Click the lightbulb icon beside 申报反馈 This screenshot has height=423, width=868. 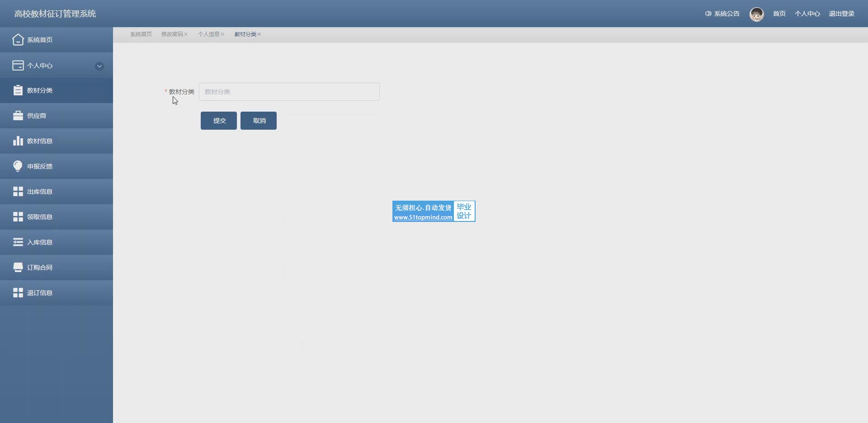coord(18,166)
